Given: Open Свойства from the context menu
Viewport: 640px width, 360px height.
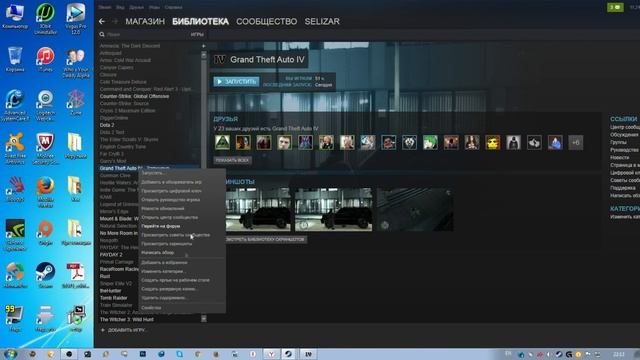Looking at the screenshot, I should [182, 308].
